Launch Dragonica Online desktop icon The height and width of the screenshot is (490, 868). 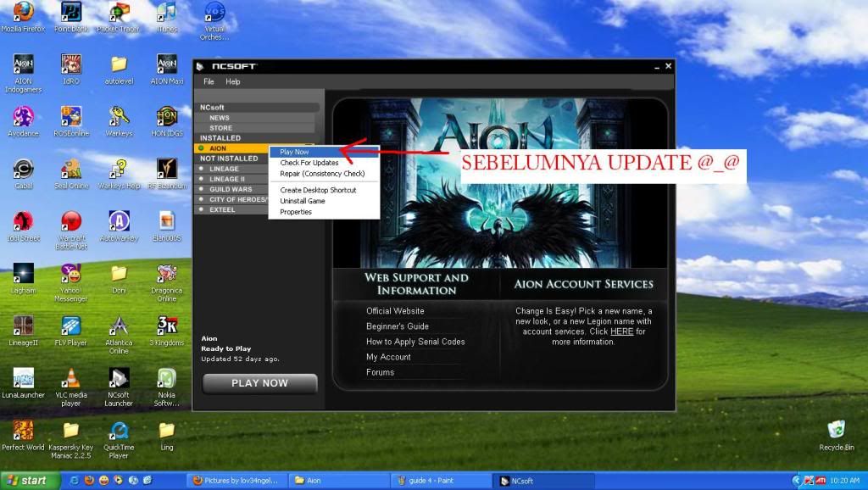pyautogui.click(x=167, y=282)
